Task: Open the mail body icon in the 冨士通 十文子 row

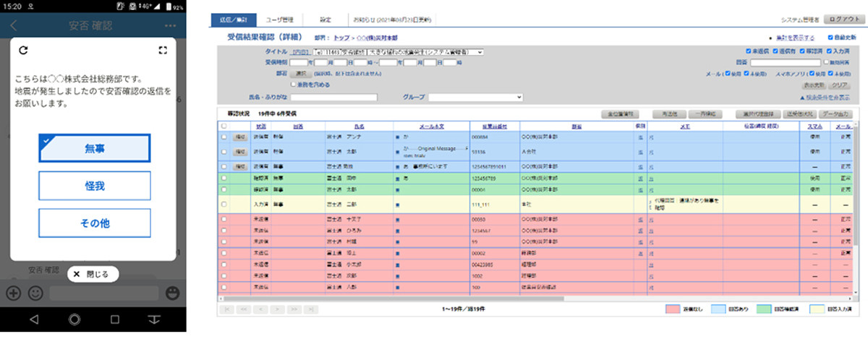Action: [396, 218]
